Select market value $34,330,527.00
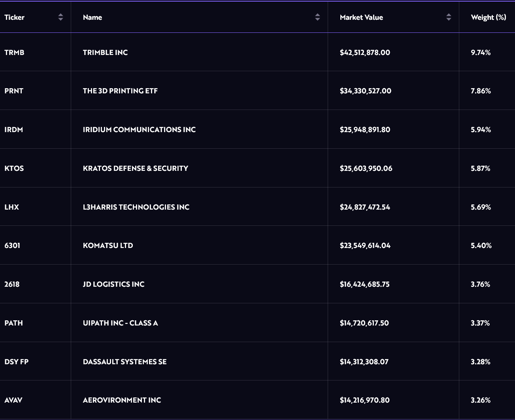The width and height of the screenshot is (515, 420). 366,91
